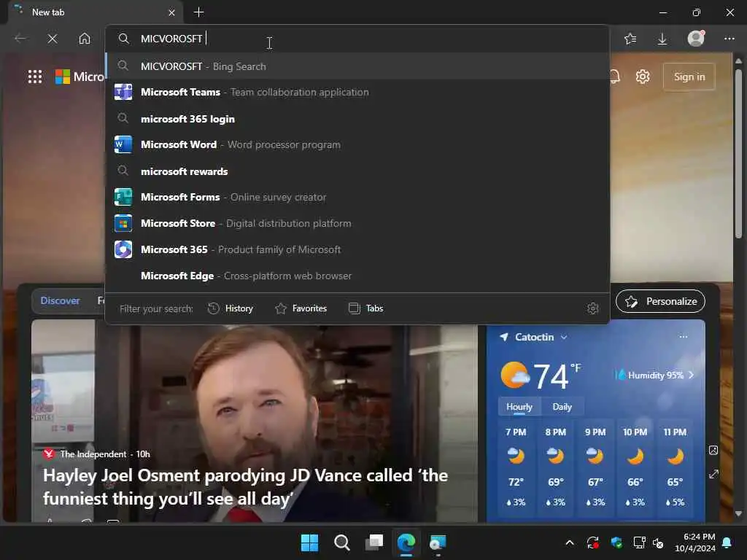
Task: Open the Settings and more ellipsis menu
Action: click(x=729, y=39)
